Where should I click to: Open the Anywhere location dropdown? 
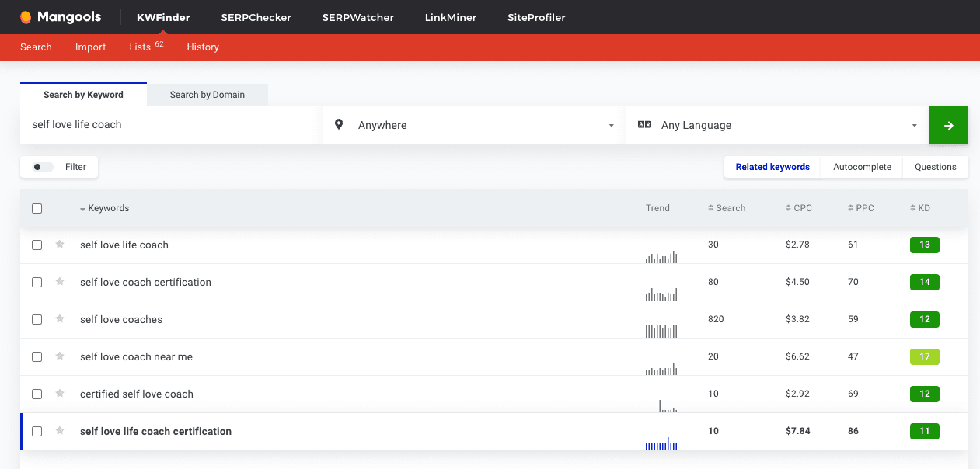pos(475,125)
